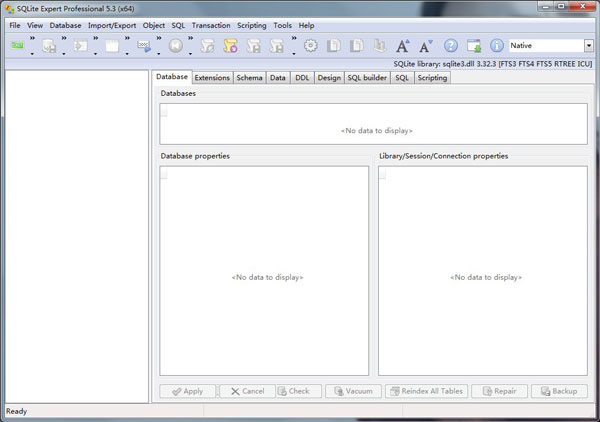
Task: Open help with the question mark icon
Action: click(x=451, y=46)
